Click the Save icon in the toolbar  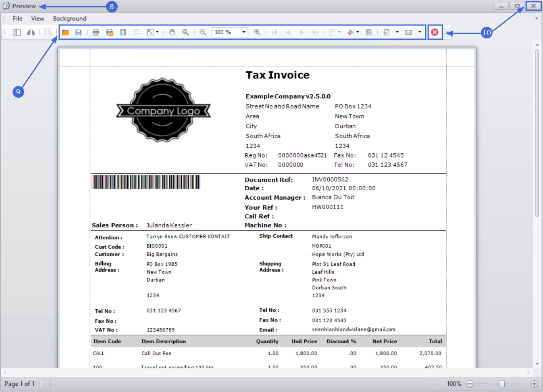78,32
